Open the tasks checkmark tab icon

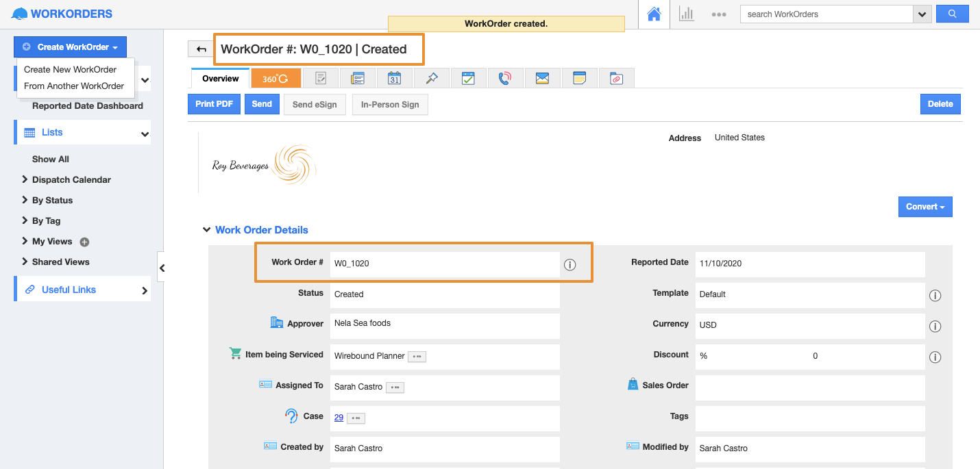468,79
